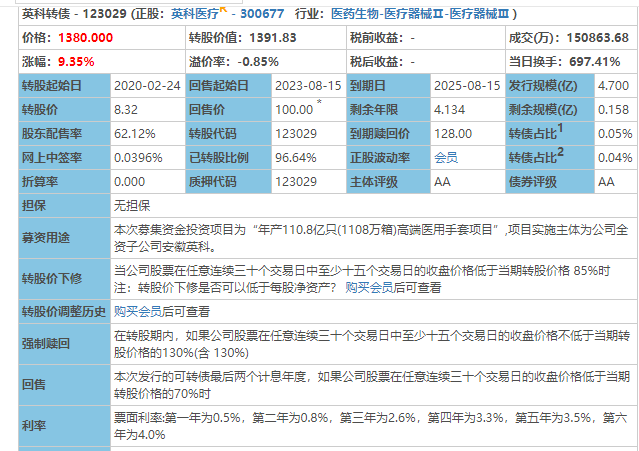Viewport: 639px width, 451px height.
Task: Click the 已转股比例 header cell
Action: tap(229, 158)
